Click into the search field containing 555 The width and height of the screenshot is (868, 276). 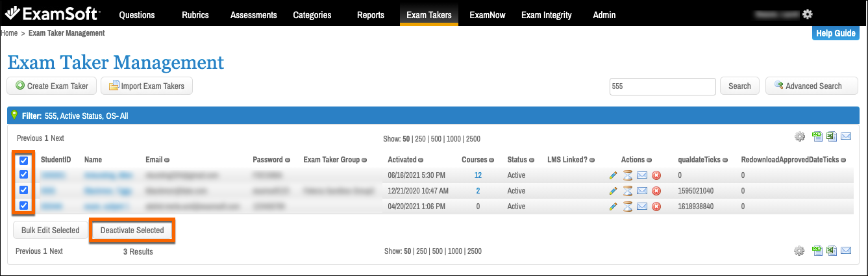tap(662, 86)
